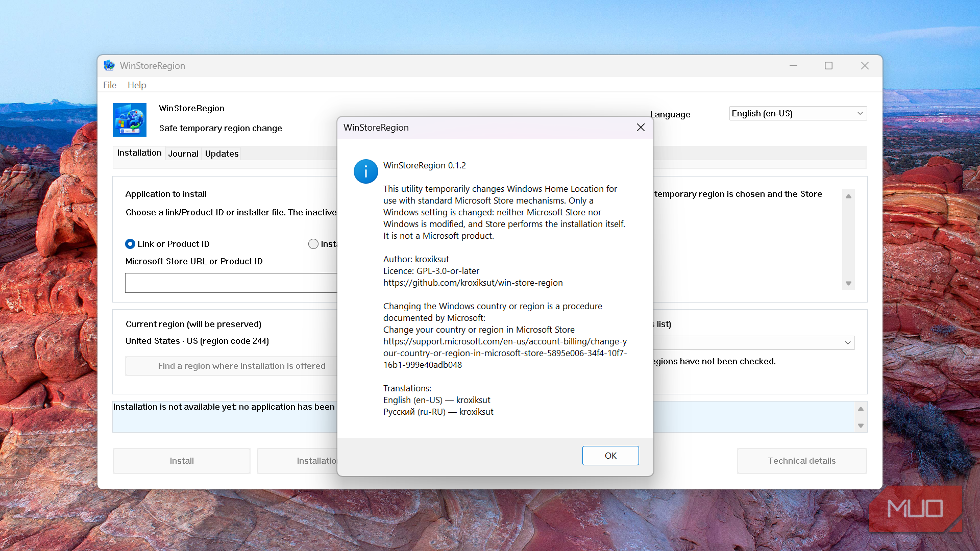Click 'Licence: GPL-3.0-or-later' text

431,271
